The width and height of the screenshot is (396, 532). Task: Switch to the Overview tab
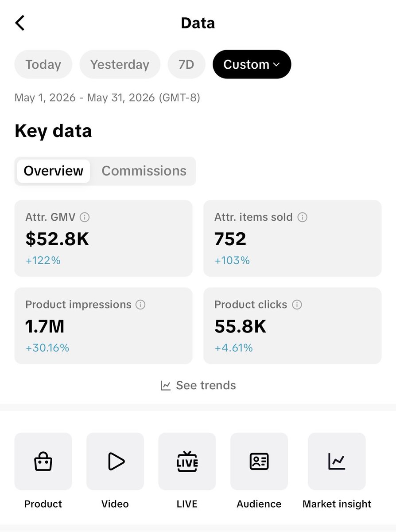click(x=54, y=171)
